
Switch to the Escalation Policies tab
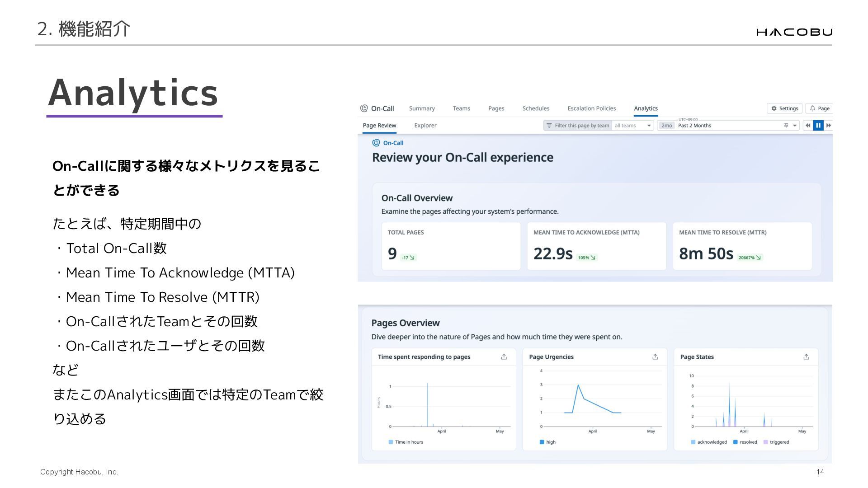[x=591, y=108]
